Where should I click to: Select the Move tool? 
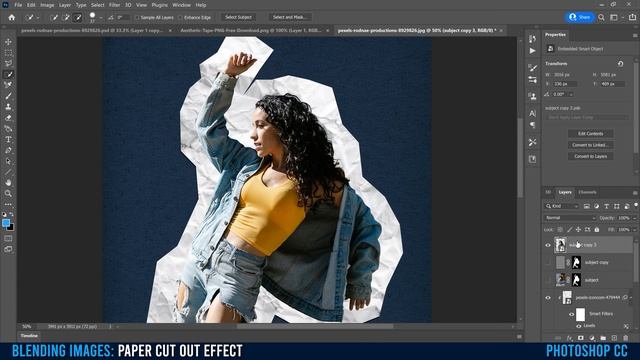click(x=8, y=42)
